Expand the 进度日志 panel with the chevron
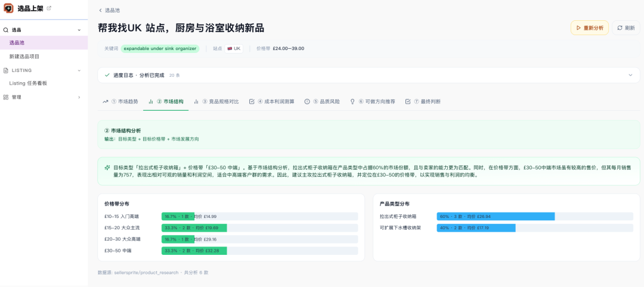Screen dimensions: 644x287 point(631,75)
